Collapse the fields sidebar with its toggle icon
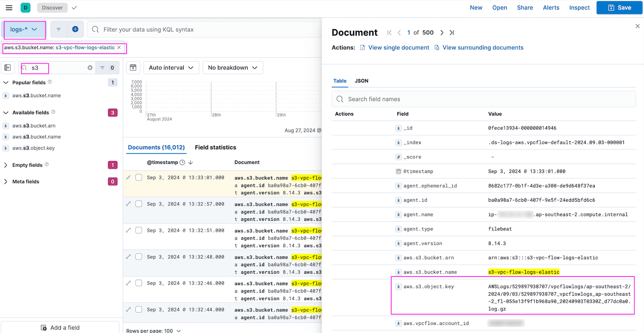This screenshot has height=333, width=644. coord(8,67)
